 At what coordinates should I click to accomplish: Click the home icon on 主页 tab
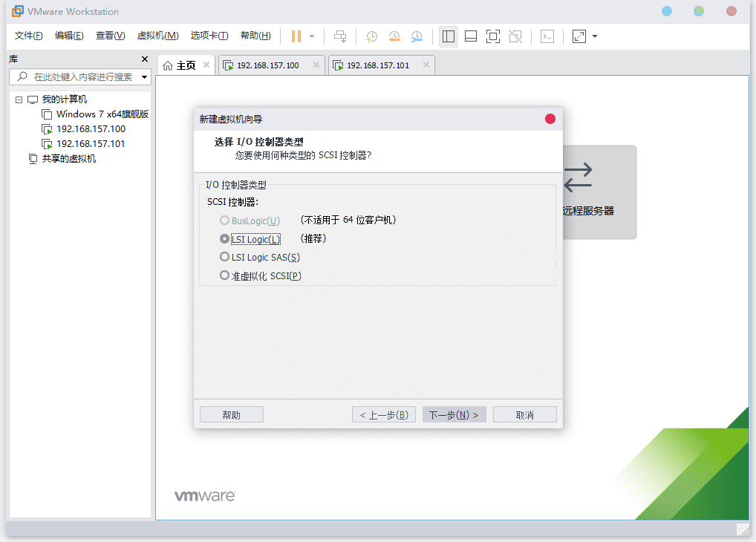[x=168, y=65]
